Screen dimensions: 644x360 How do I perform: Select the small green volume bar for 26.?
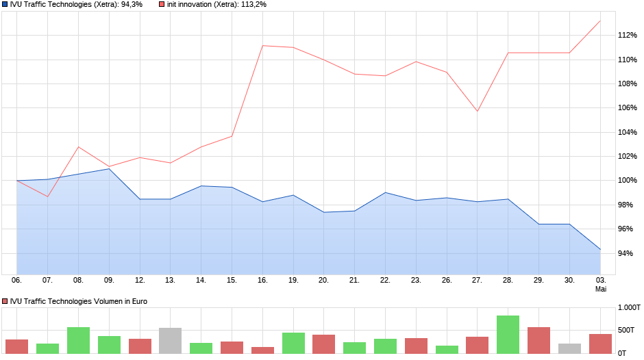click(x=447, y=349)
